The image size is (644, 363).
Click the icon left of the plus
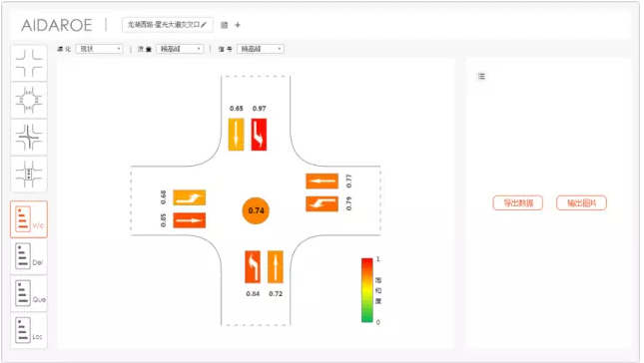coord(224,25)
